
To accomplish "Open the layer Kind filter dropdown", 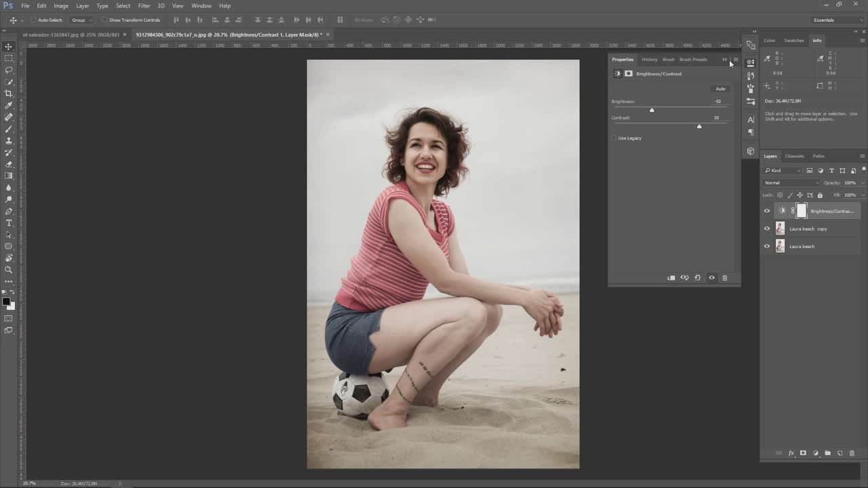I will [783, 170].
